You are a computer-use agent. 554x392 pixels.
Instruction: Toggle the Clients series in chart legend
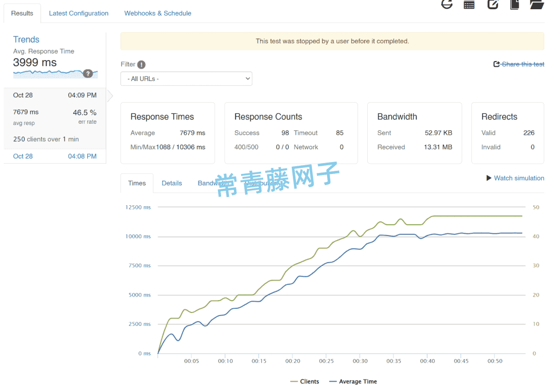tap(305, 382)
